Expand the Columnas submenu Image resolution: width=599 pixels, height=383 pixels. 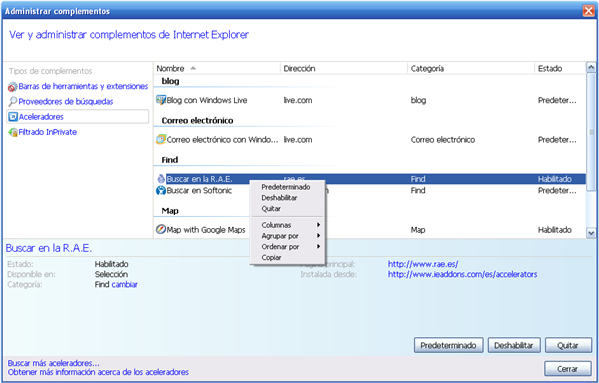click(x=287, y=225)
